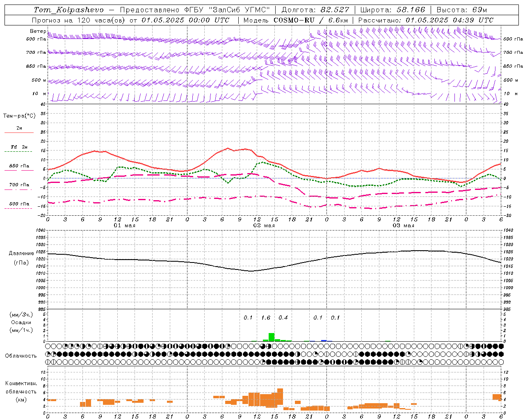Click the solid red 2м legend line sample

(19, 132)
